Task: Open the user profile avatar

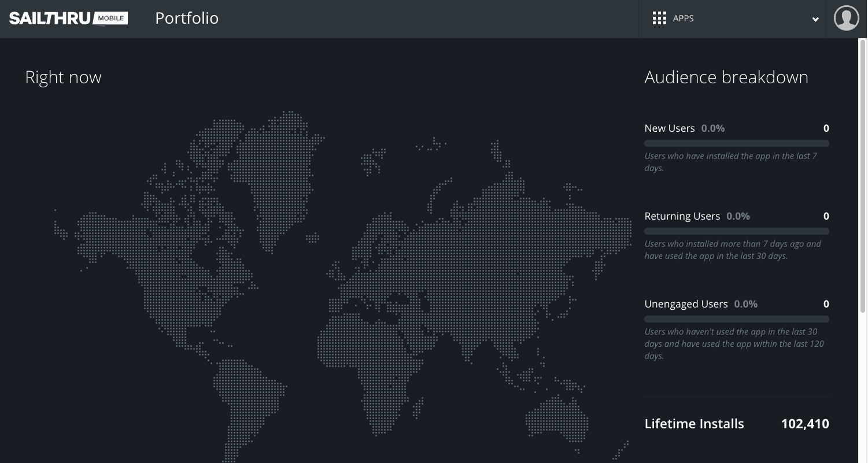Action: [846, 18]
